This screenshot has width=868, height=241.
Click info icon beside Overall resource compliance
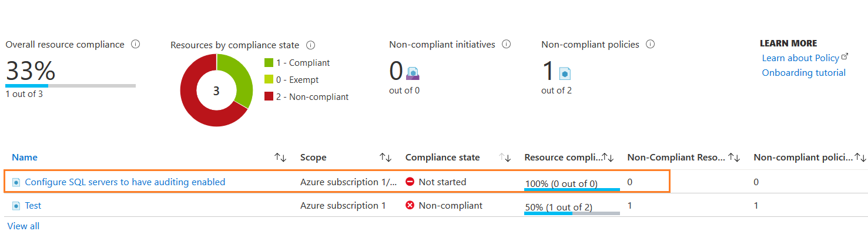136,44
